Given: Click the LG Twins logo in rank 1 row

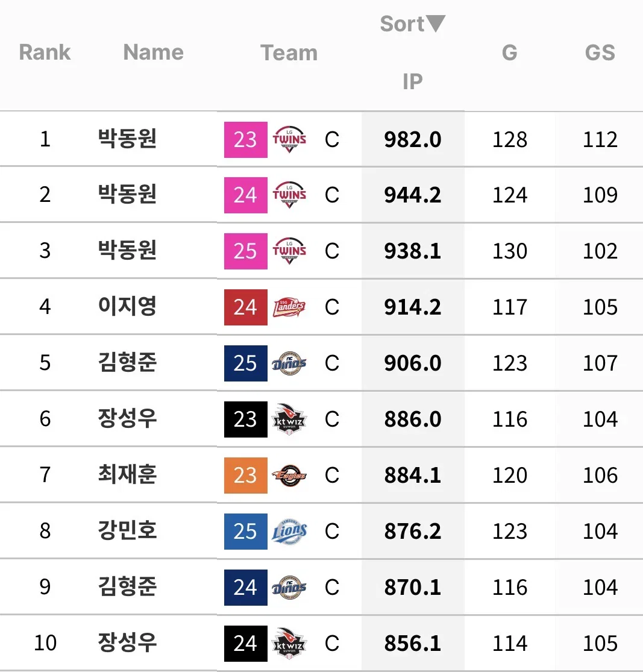Looking at the screenshot, I should tap(289, 139).
